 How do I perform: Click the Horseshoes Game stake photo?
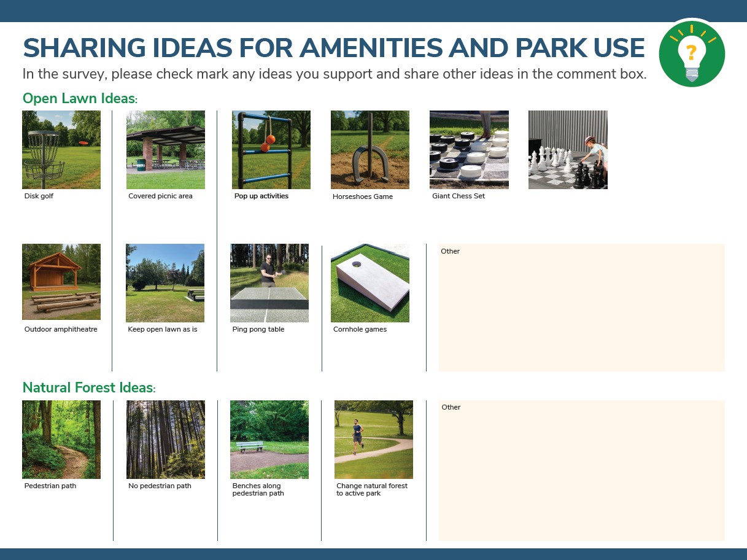pos(370,150)
